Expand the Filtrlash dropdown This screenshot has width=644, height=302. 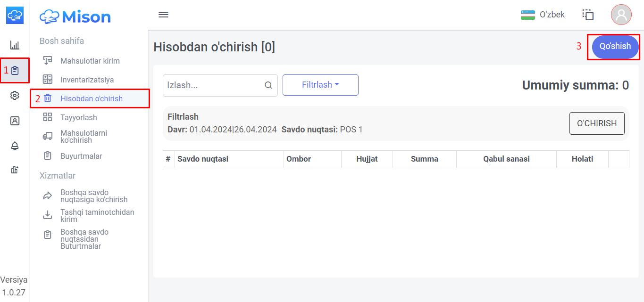tap(320, 85)
